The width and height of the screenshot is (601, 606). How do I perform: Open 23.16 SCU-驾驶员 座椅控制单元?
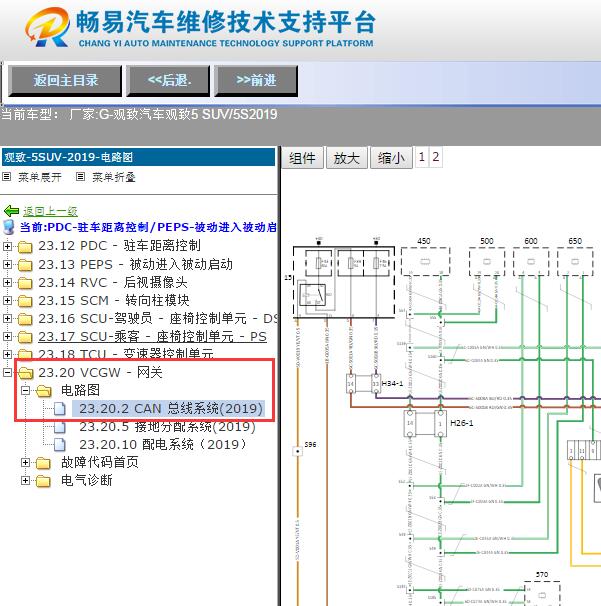(158, 318)
